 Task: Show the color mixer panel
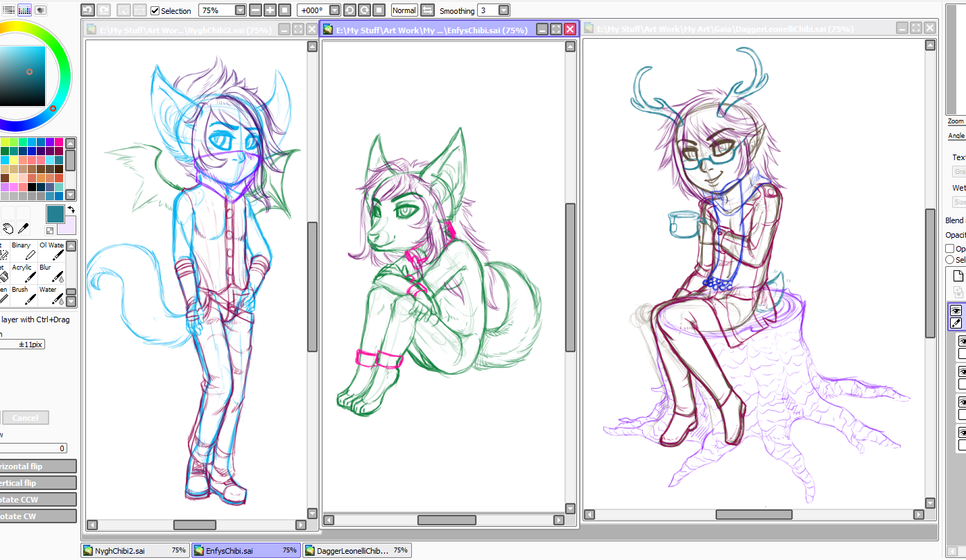click(40, 10)
